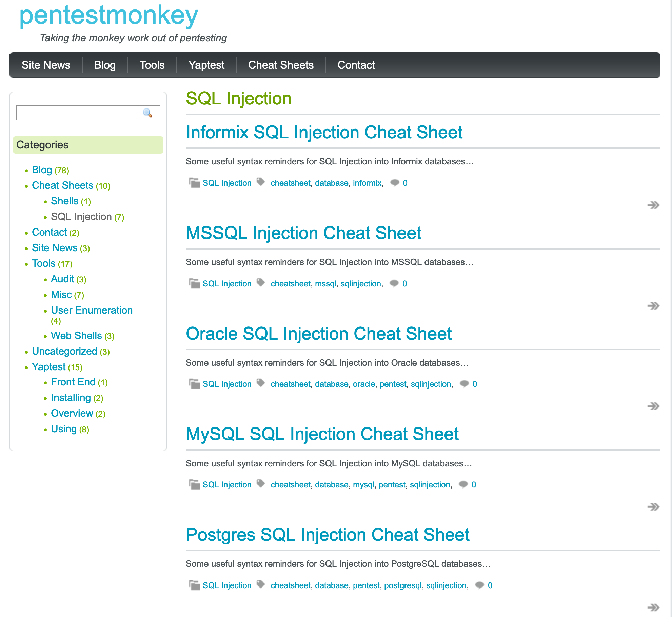The image size is (672, 617).
Task: Open the Site News menu item
Action: click(x=46, y=65)
